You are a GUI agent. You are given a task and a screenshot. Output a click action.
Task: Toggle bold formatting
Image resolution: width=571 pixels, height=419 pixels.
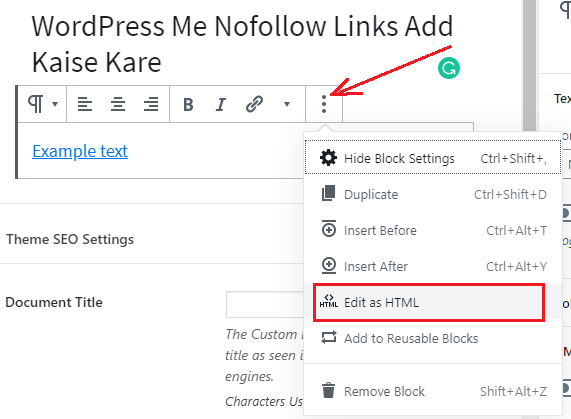pyautogui.click(x=188, y=104)
